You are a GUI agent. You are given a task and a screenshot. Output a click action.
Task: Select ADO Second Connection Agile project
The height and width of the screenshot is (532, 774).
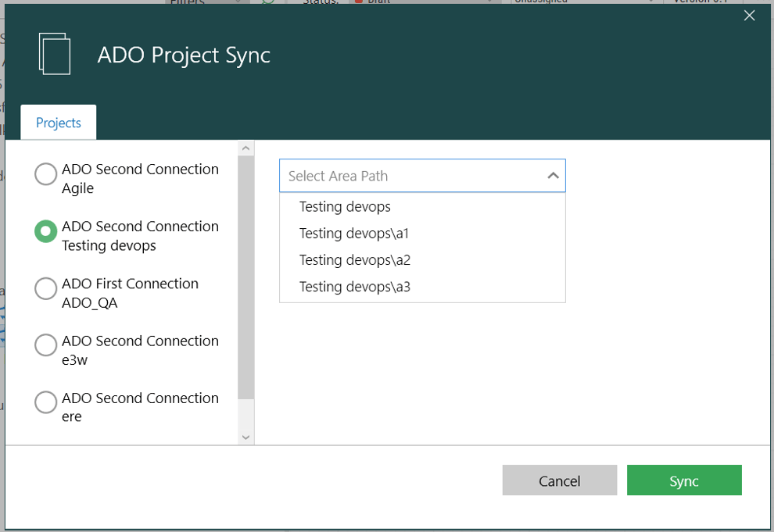click(45, 175)
